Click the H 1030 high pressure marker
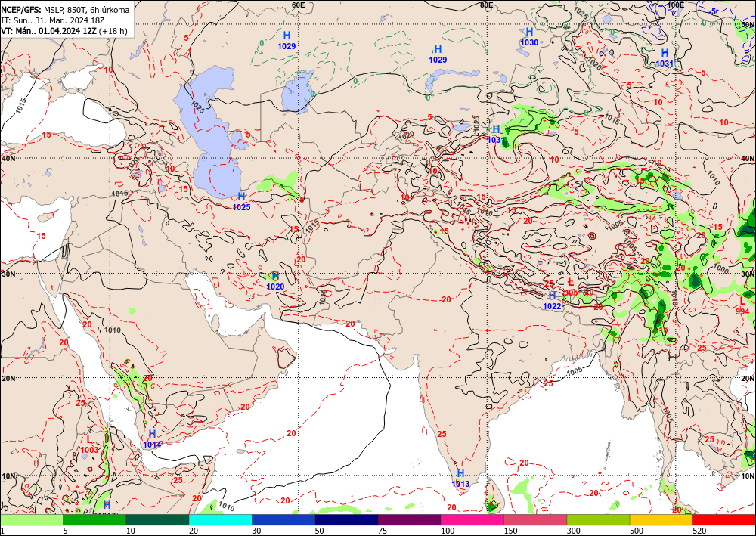 pyautogui.click(x=529, y=36)
